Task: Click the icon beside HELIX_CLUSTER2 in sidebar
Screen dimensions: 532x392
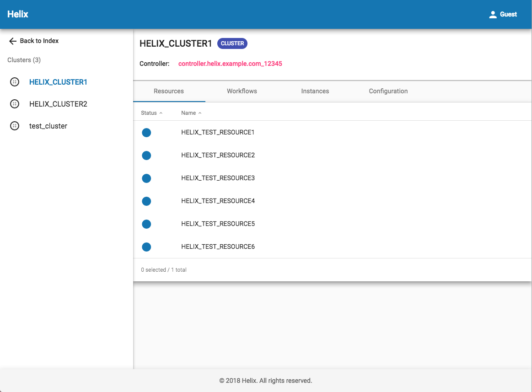Action: click(x=15, y=104)
